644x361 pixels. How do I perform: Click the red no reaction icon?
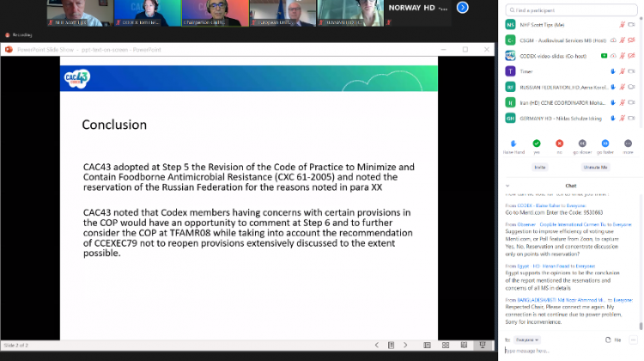(x=560, y=143)
